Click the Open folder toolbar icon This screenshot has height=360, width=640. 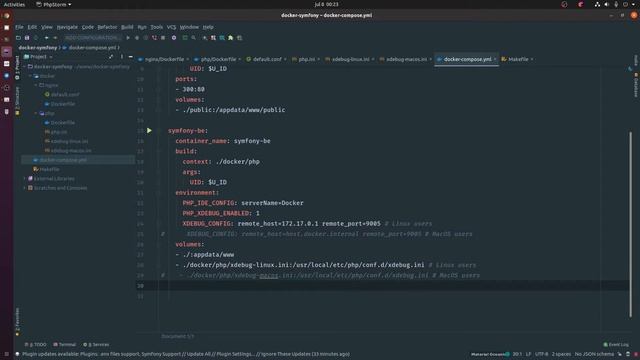point(18,38)
